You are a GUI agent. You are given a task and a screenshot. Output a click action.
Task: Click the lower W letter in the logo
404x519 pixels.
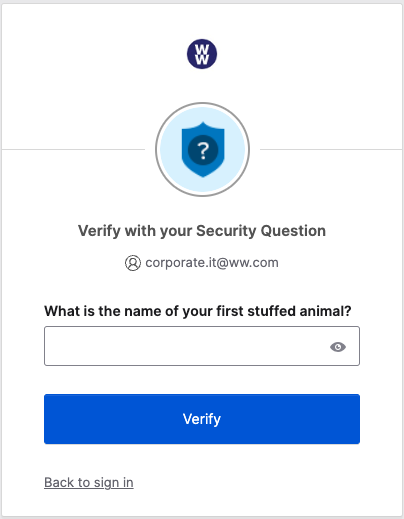pyautogui.click(x=202, y=59)
